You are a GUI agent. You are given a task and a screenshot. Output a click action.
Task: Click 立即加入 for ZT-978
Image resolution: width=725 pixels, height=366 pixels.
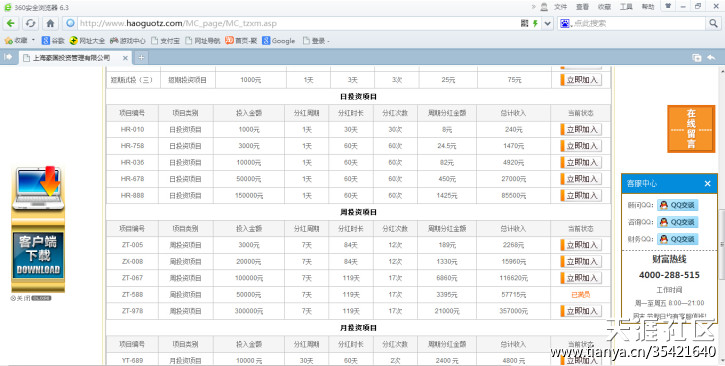581,311
